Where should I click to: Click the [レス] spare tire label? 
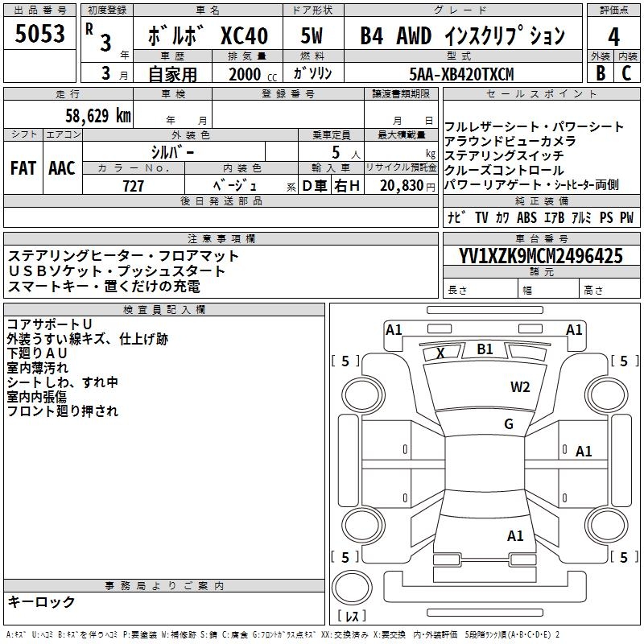pos(352,616)
